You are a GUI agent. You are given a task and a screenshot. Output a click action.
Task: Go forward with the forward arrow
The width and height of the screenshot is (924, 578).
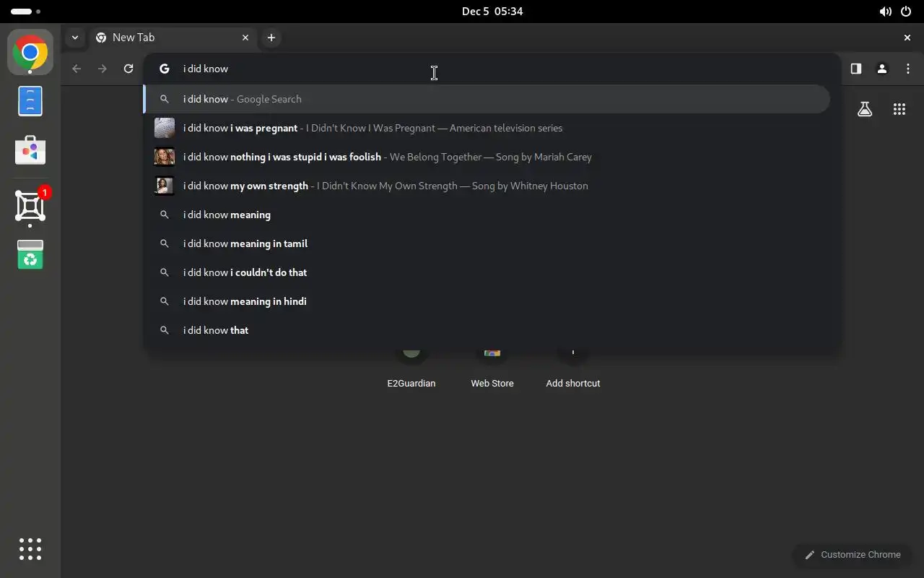103,69
